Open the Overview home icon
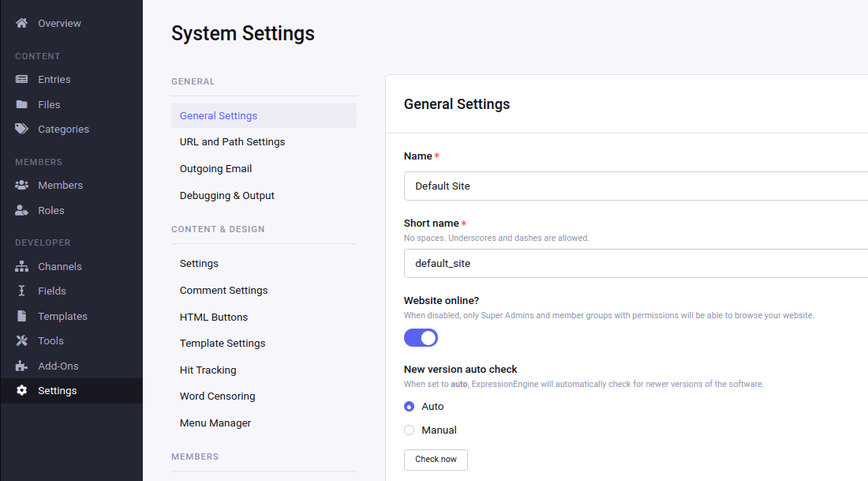 (x=21, y=22)
